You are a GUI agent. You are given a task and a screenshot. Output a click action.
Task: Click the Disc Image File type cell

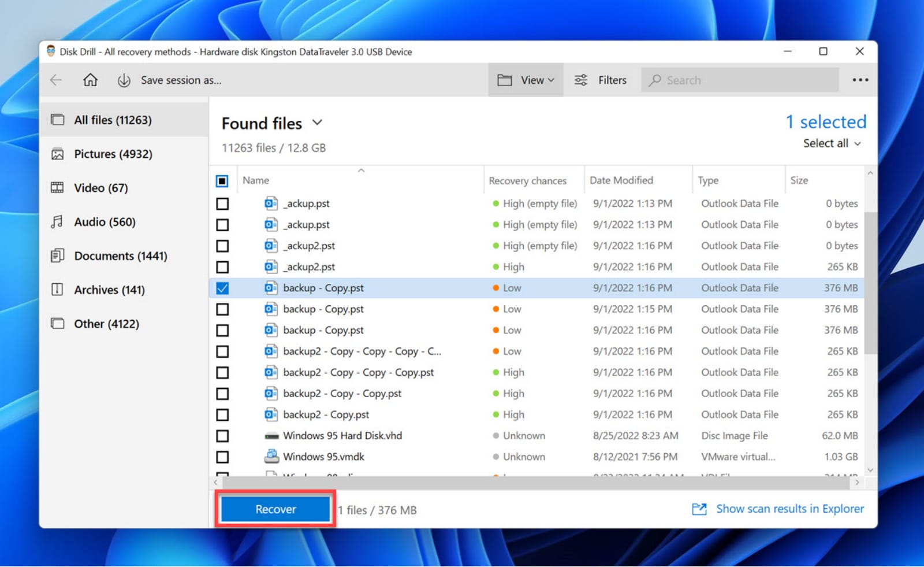click(735, 436)
